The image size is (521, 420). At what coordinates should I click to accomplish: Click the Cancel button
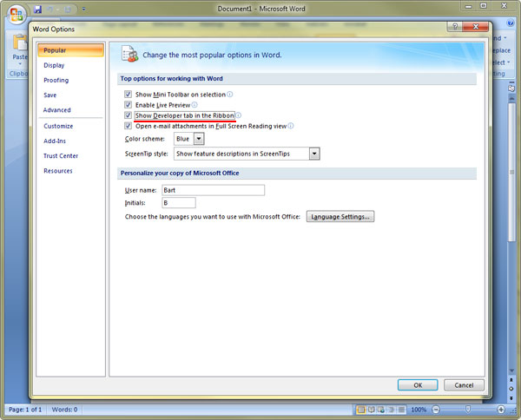(464, 385)
